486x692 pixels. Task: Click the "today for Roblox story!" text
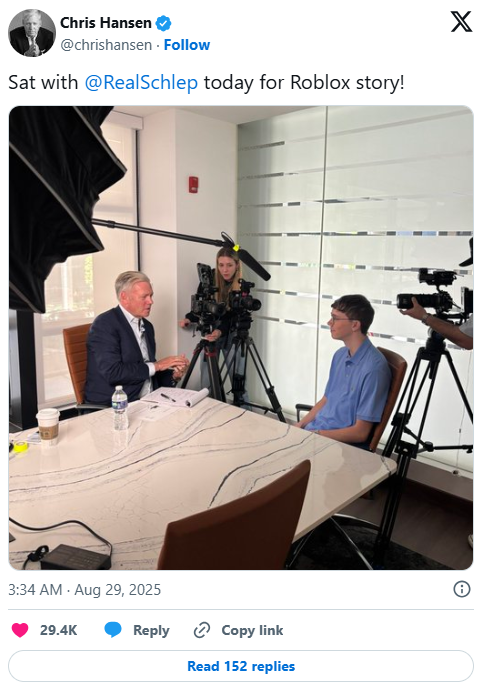[304, 83]
